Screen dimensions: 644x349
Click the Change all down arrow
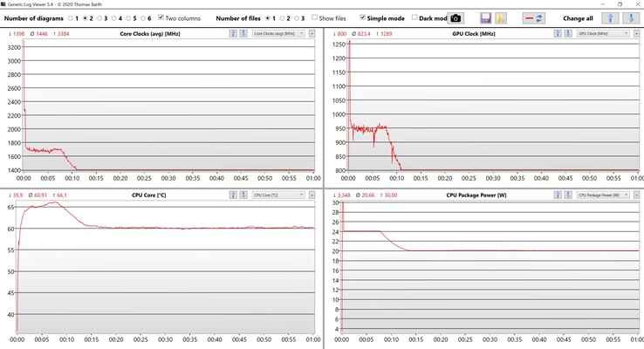(x=628, y=17)
